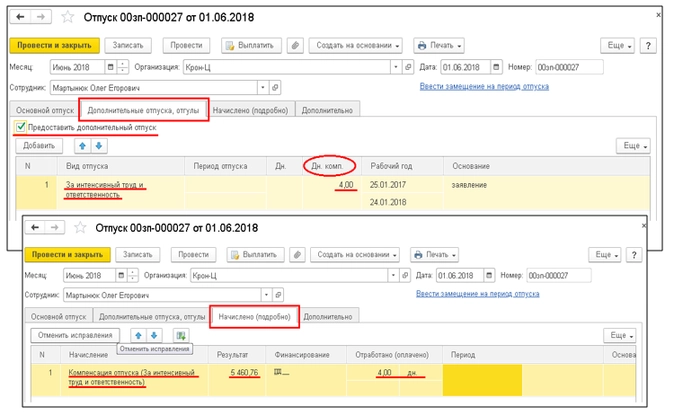Click Провести button in upper window
The height and width of the screenshot is (414, 674).
pyautogui.click(x=186, y=45)
